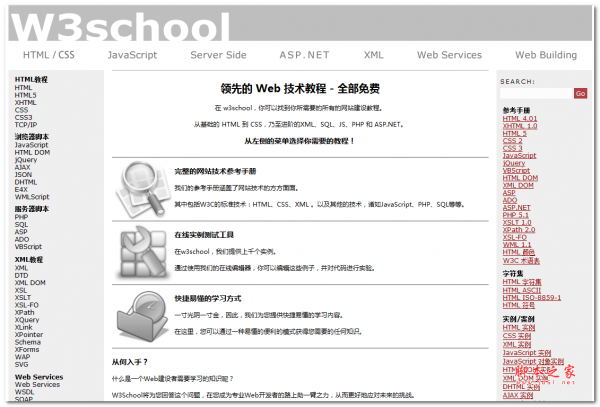The image size is (600, 407).
Task: Open the Schema sidebar link
Action: [x=28, y=342]
